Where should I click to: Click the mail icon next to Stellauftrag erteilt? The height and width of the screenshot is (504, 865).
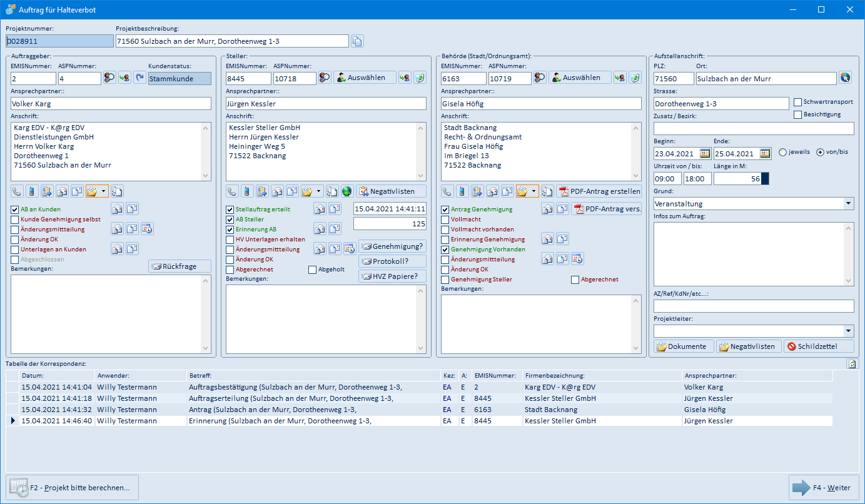click(320, 209)
